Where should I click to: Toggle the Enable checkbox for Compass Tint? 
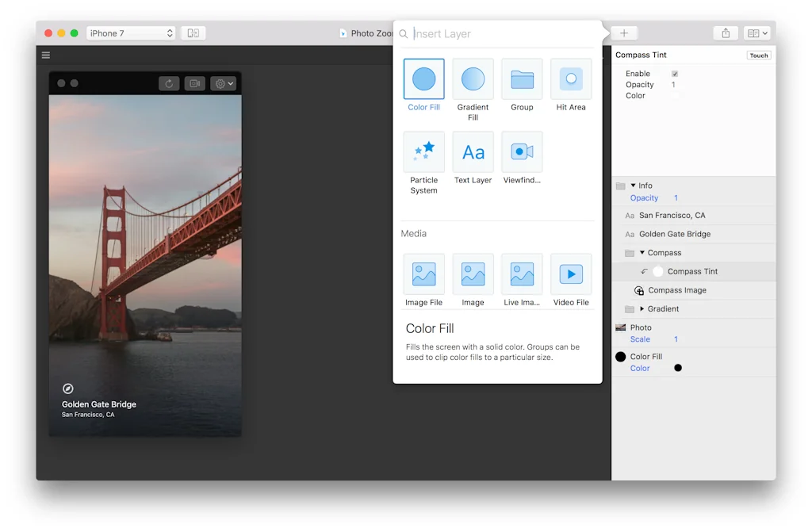tap(675, 74)
